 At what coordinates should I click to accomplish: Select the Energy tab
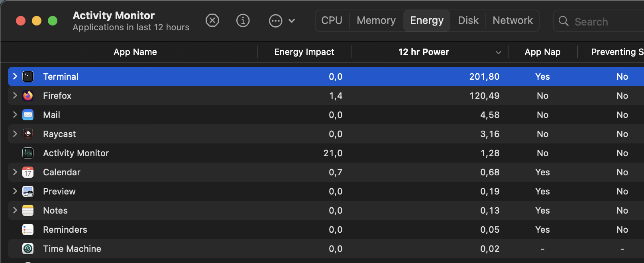point(427,20)
